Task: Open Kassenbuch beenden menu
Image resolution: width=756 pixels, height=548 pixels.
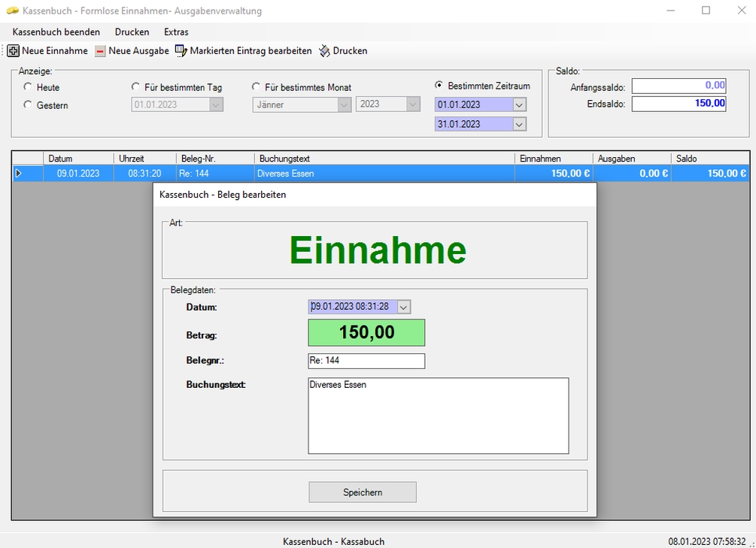Action: [x=56, y=32]
